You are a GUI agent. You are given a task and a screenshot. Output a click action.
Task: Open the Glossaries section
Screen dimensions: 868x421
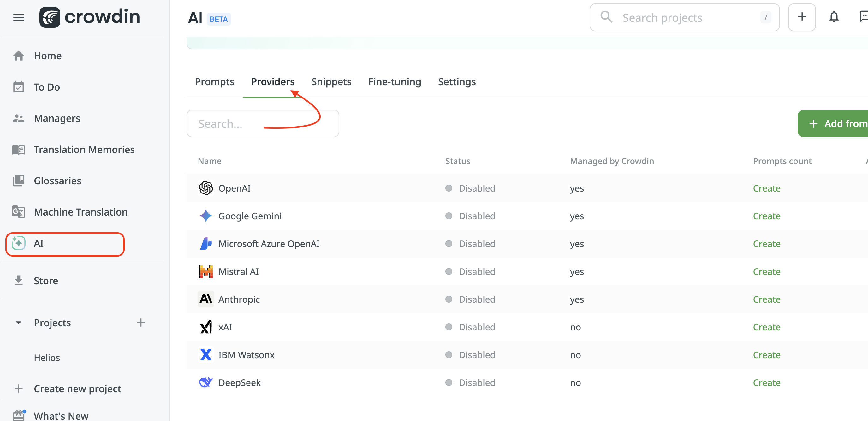coord(58,181)
